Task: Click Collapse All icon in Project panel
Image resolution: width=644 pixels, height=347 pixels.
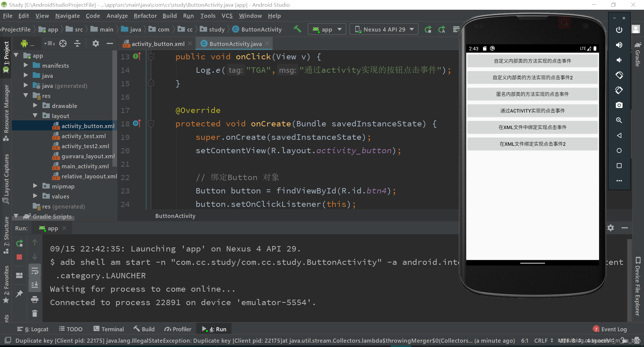Action: pos(77,44)
